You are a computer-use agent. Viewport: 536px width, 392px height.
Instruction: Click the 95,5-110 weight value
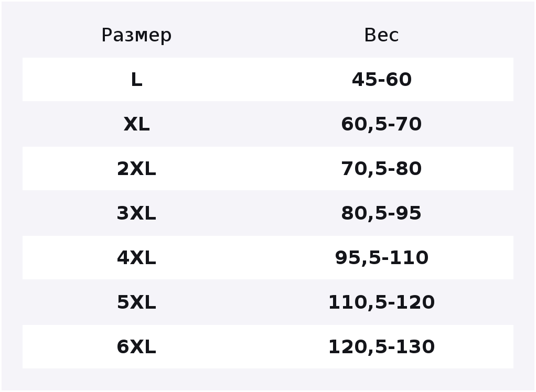pyautogui.click(x=381, y=257)
